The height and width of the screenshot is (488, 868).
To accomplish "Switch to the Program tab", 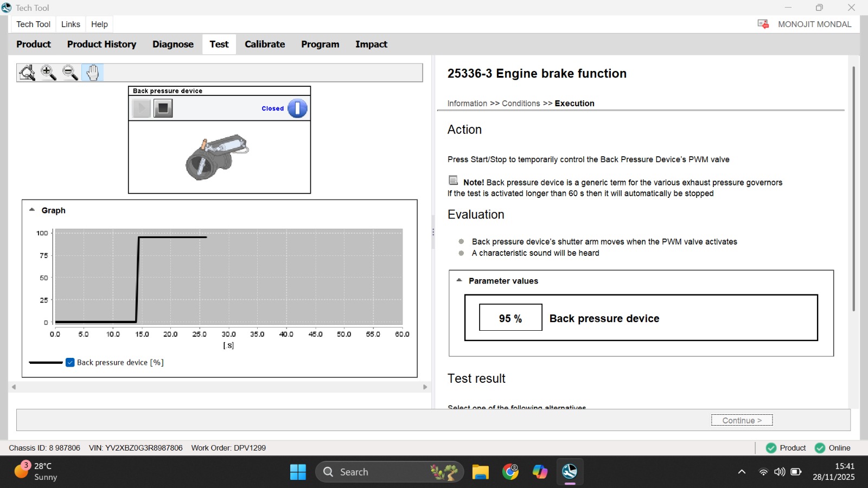I will click(x=320, y=44).
